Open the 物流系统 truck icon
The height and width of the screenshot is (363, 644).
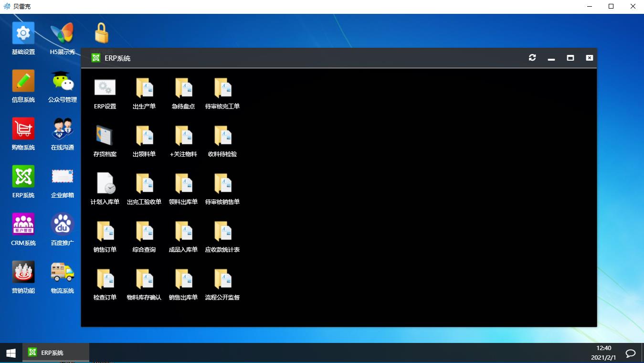click(x=63, y=272)
